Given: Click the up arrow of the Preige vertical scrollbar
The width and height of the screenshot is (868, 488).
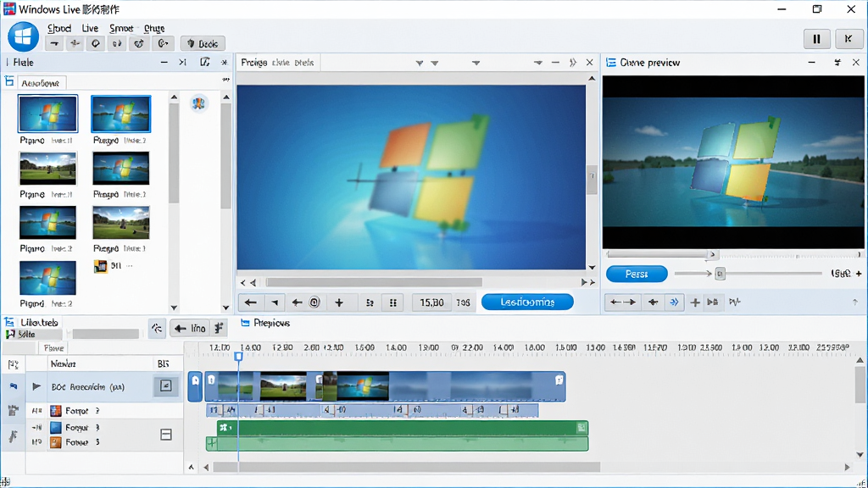Looking at the screenshot, I should [592, 79].
